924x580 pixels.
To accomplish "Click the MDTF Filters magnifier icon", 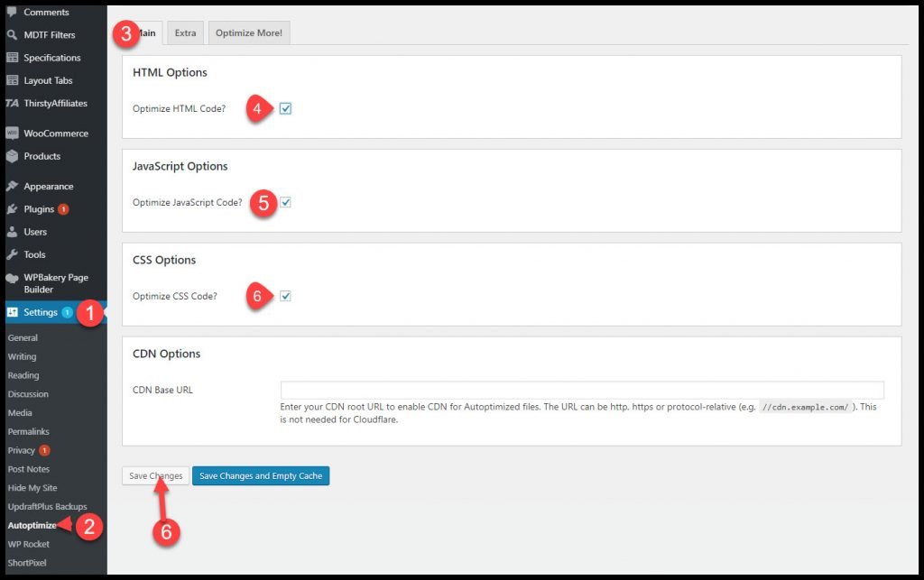I will point(12,35).
